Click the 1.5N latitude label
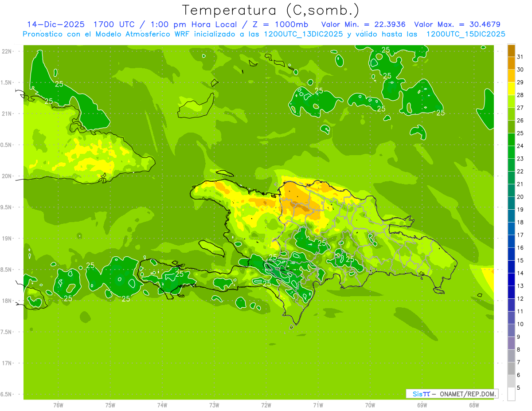532x411 pixels. coord(7,82)
